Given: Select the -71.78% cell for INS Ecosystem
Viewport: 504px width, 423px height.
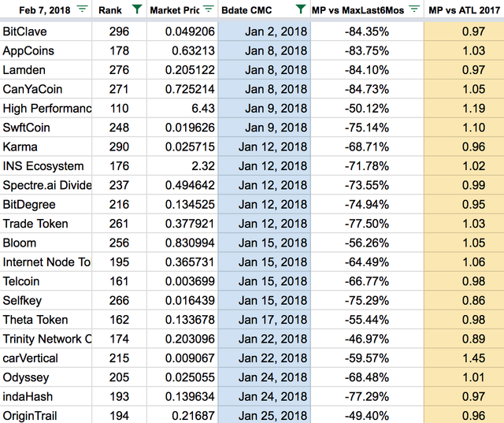Looking at the screenshot, I should pos(367,166).
